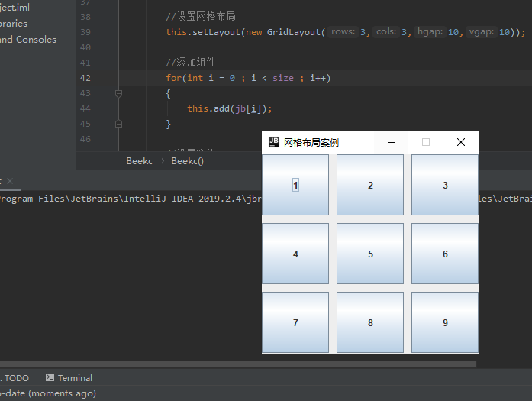Click the console output path line

tap(131, 199)
